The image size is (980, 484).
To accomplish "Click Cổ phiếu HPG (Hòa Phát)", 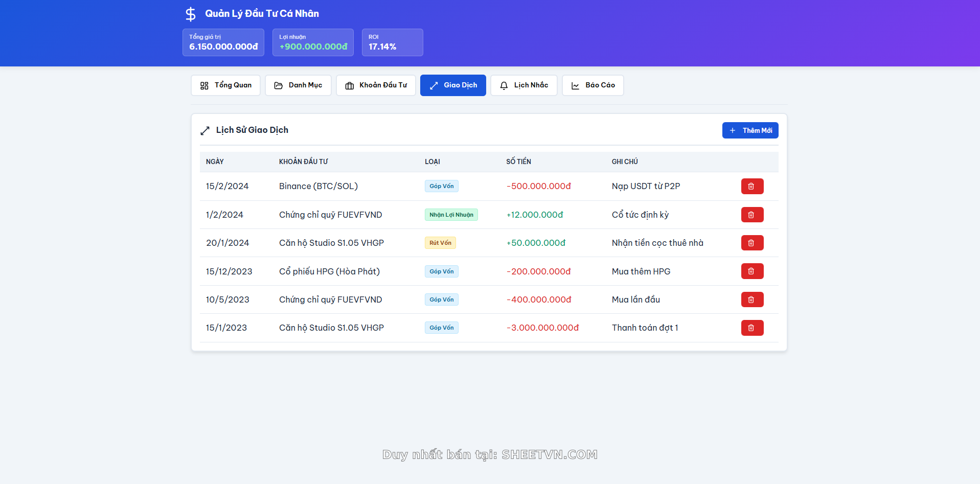I will [329, 271].
